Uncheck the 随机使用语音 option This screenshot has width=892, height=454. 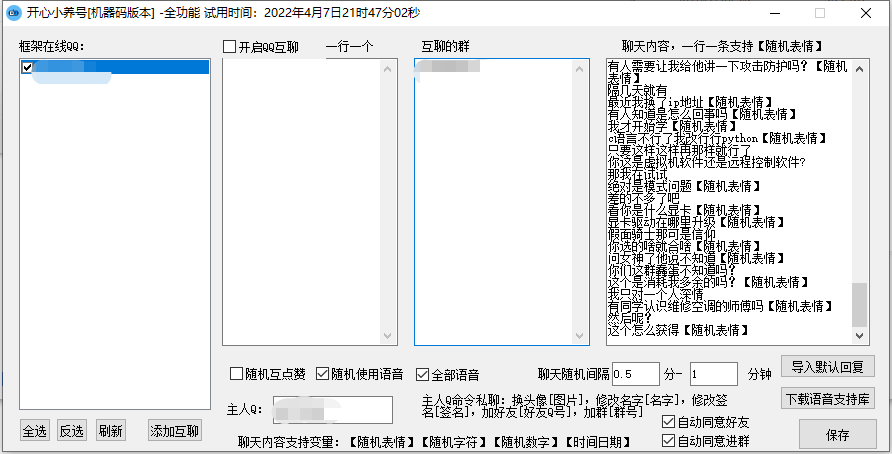pyautogui.click(x=322, y=374)
